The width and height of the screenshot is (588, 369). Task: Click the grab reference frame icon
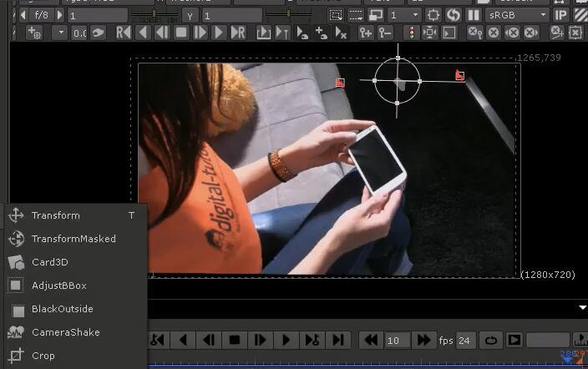(x=98, y=33)
